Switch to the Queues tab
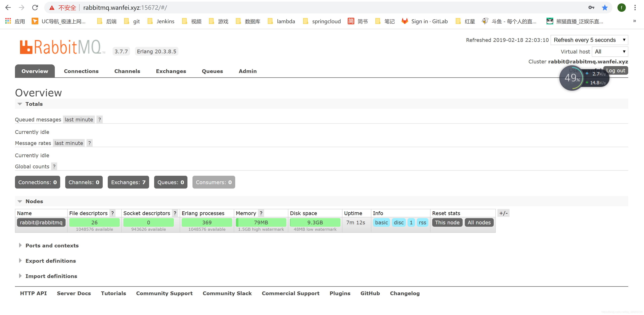Screen dimensions: 644x315 pyautogui.click(x=212, y=71)
